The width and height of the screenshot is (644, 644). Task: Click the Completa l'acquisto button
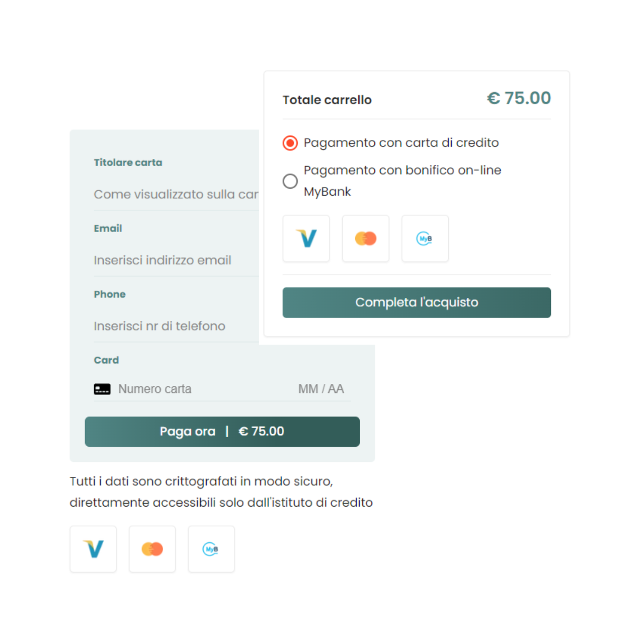tap(417, 302)
